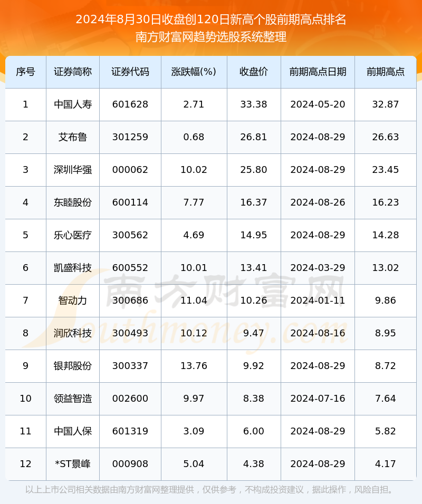The image size is (422, 504).
Task: Click change percent 9.97
Action: coord(194,399)
